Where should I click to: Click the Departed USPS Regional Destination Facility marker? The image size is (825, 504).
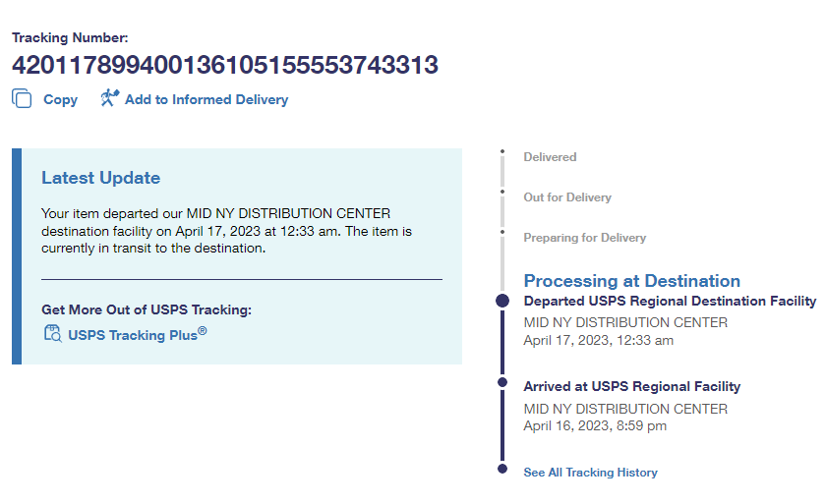pyautogui.click(x=502, y=301)
